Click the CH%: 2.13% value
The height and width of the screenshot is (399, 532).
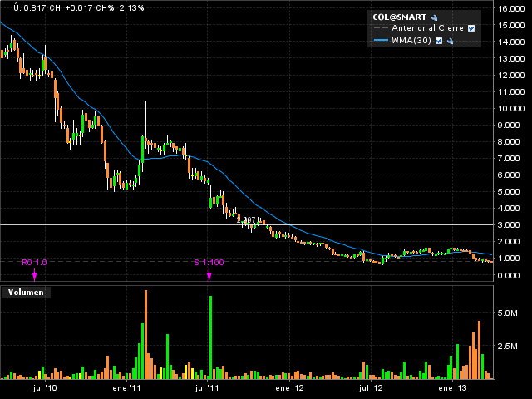coord(120,7)
